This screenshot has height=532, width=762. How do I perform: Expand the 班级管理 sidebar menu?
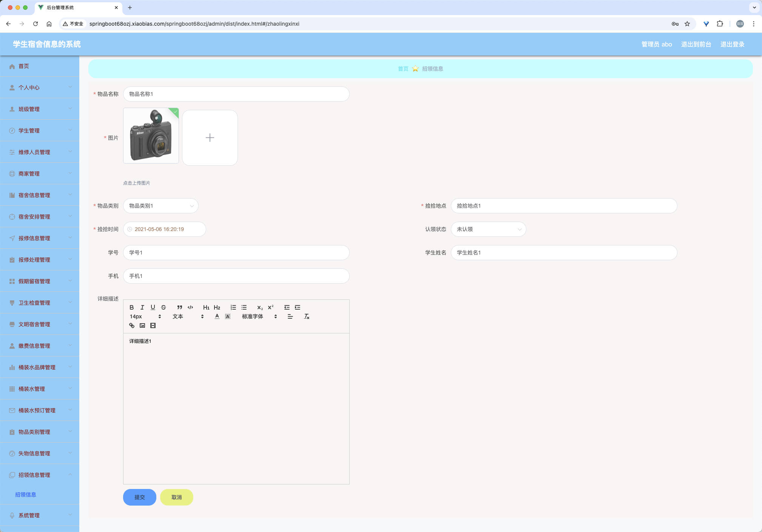[x=40, y=109]
